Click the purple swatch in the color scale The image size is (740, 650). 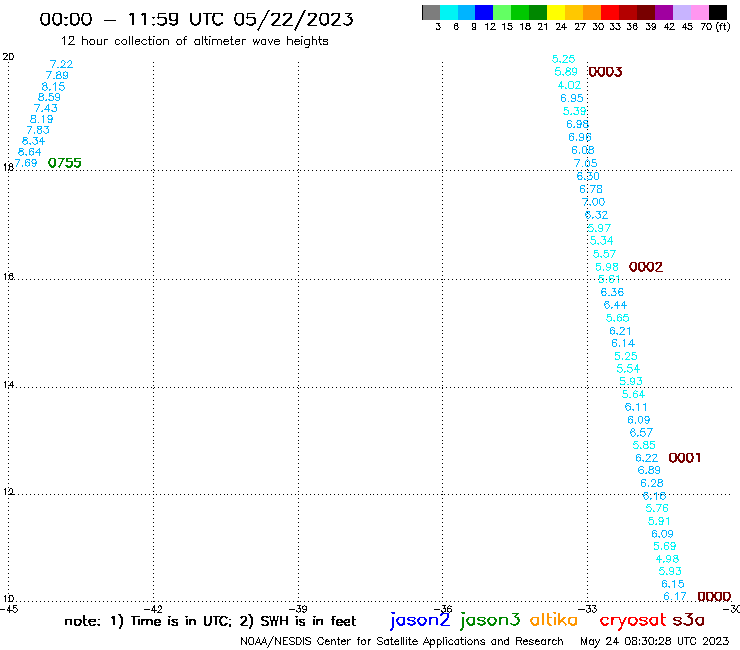[664, 12]
